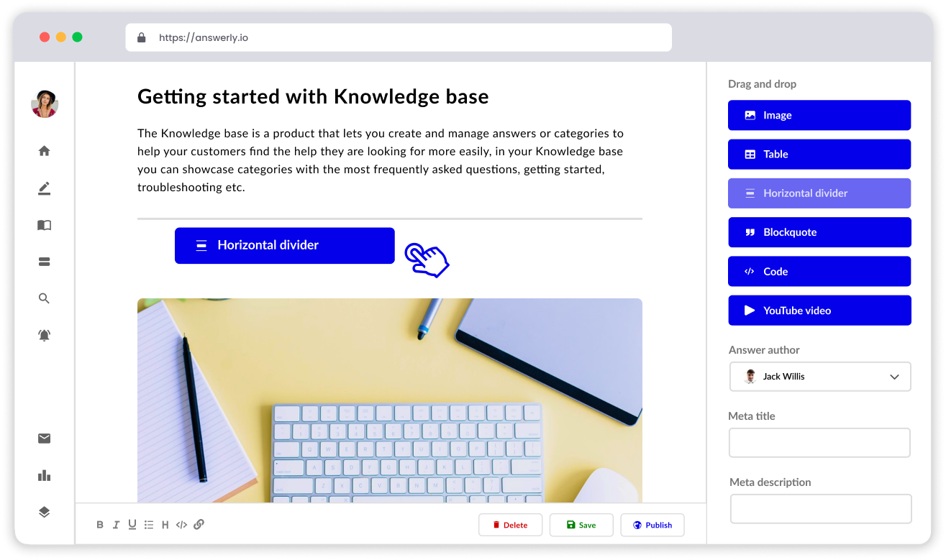Open the knowledge base book icon
Viewport: 946px width, 560px height.
45,225
